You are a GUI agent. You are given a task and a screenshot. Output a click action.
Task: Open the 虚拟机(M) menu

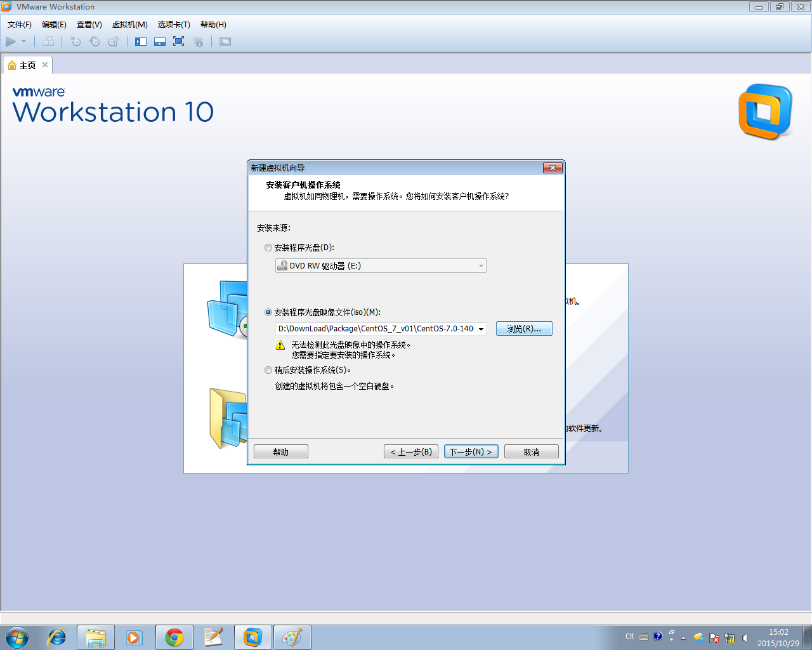click(x=130, y=25)
